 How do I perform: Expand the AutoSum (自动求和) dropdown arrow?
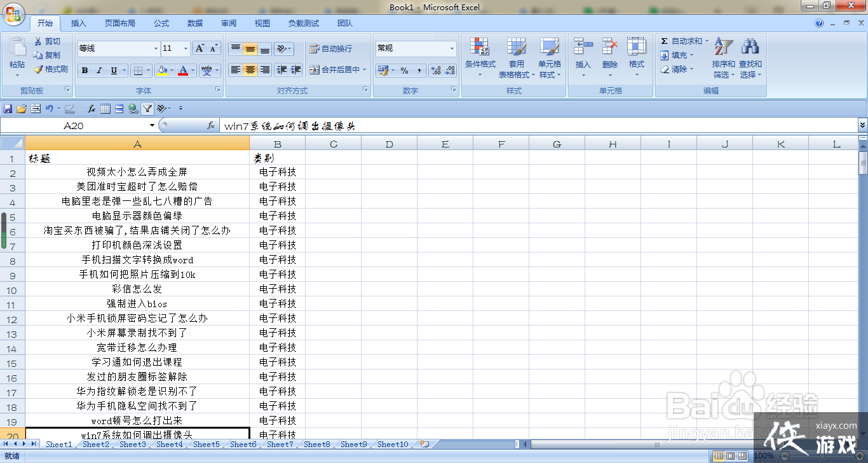tap(707, 41)
